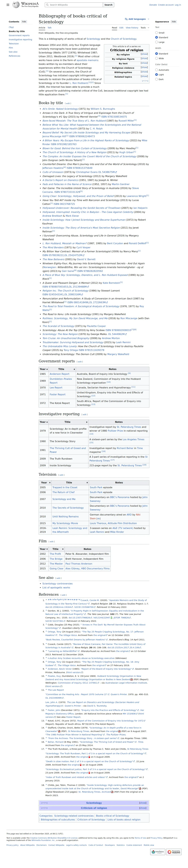Show the Related topics section
The image size is (188, 868).
(x=144, y=76)
